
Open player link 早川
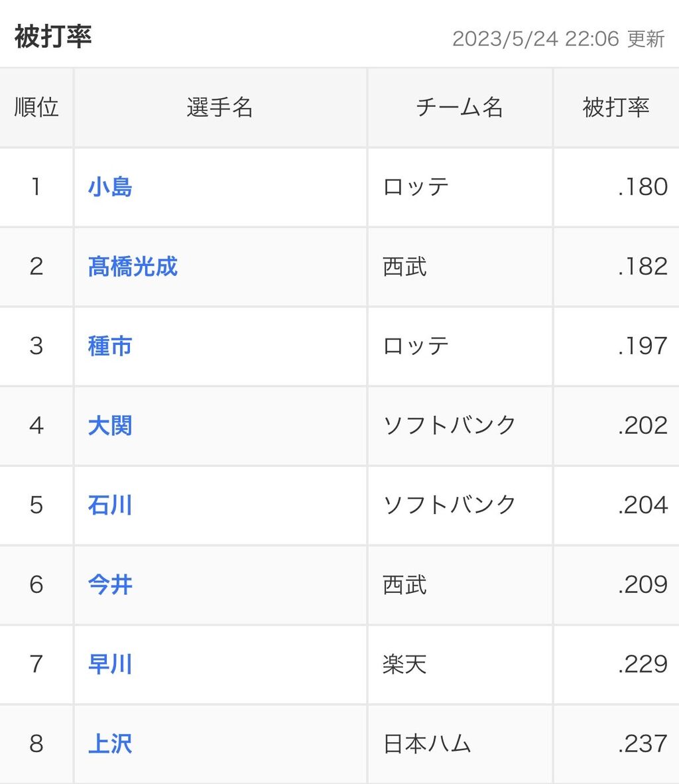[110, 664]
